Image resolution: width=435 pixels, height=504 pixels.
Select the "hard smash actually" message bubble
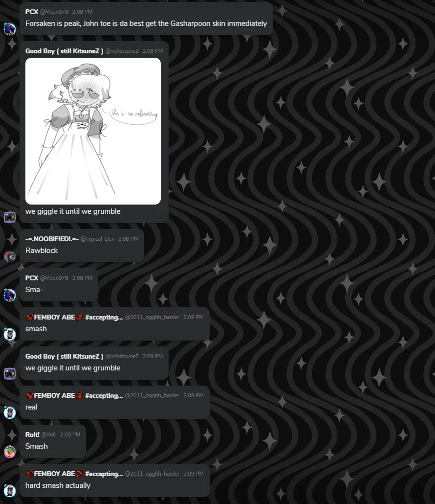click(114, 481)
